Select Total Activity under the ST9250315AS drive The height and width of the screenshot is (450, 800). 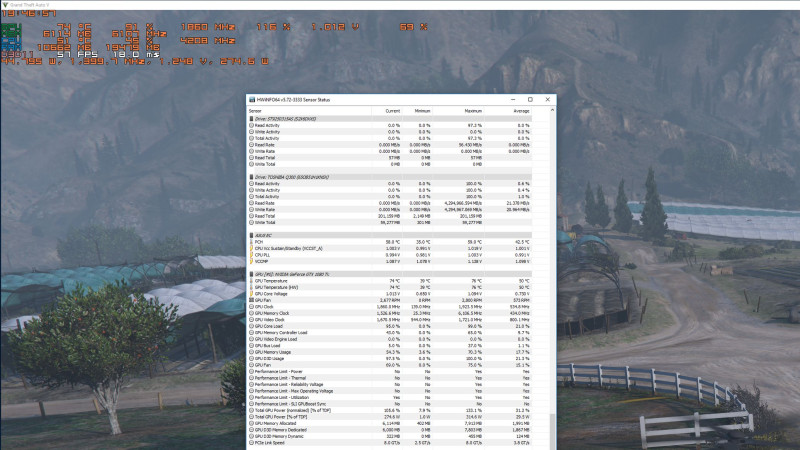click(x=389, y=138)
